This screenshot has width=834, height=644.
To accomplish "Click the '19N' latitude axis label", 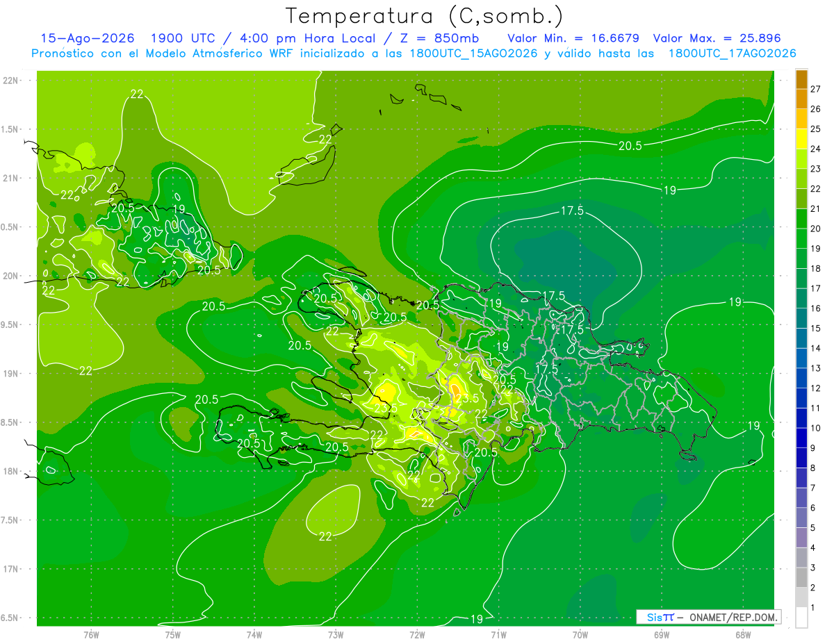I will (11, 373).
